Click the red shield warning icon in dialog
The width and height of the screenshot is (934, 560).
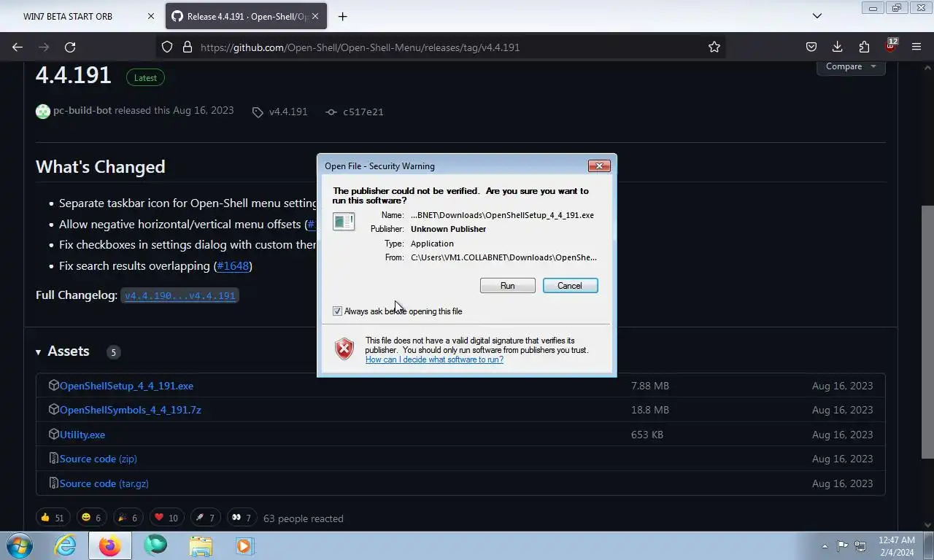pos(344,349)
